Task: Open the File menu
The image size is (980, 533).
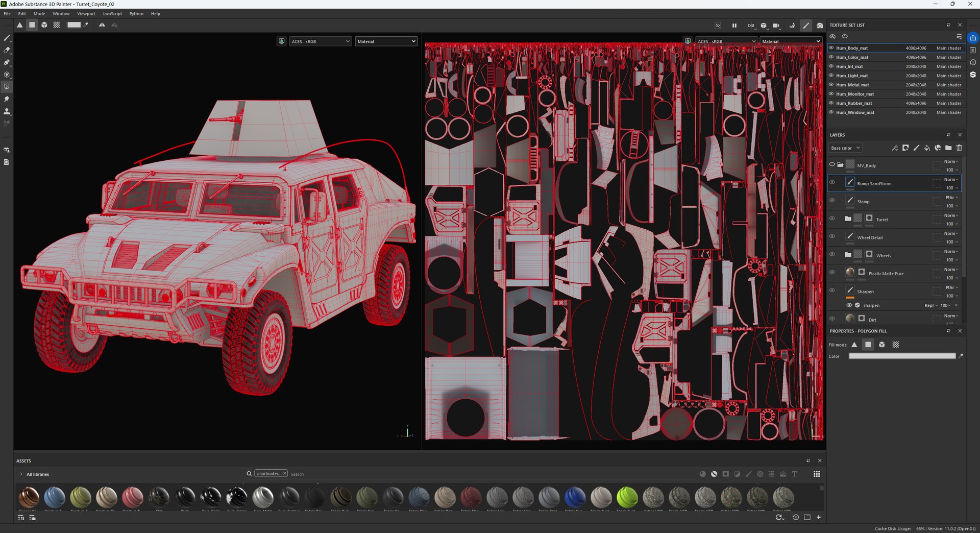Action: [x=7, y=14]
